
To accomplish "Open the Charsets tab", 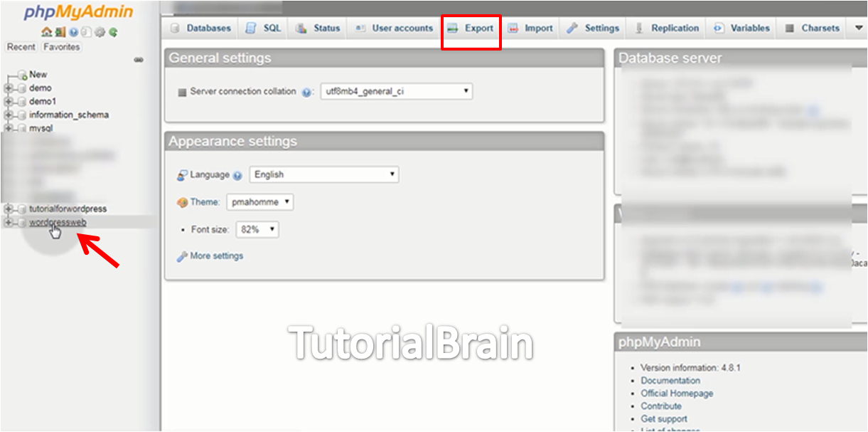I will click(812, 28).
